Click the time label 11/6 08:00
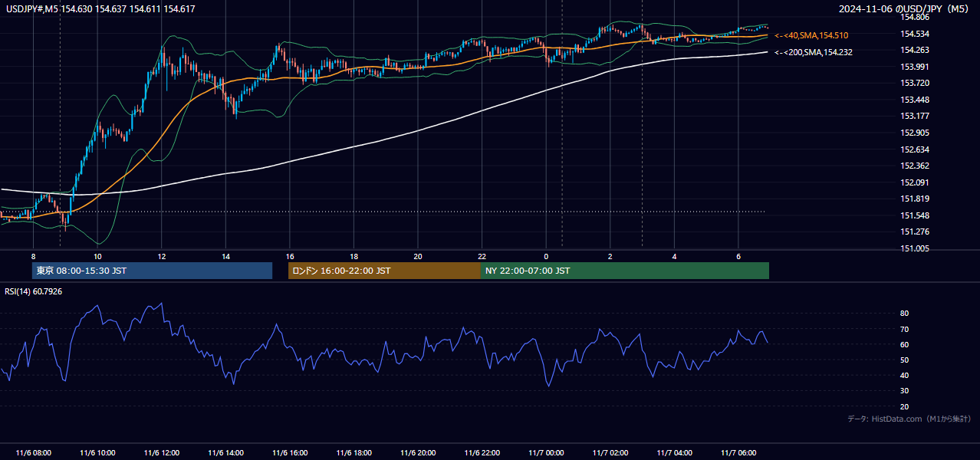Image resolution: width=980 pixels, height=460 pixels. click(34, 453)
